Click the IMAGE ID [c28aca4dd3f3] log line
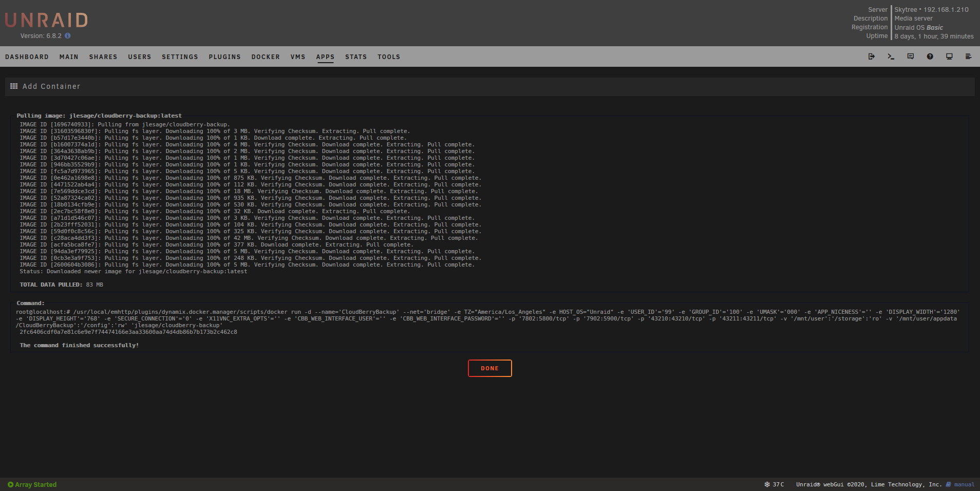The height and width of the screenshot is (491, 980). point(249,238)
